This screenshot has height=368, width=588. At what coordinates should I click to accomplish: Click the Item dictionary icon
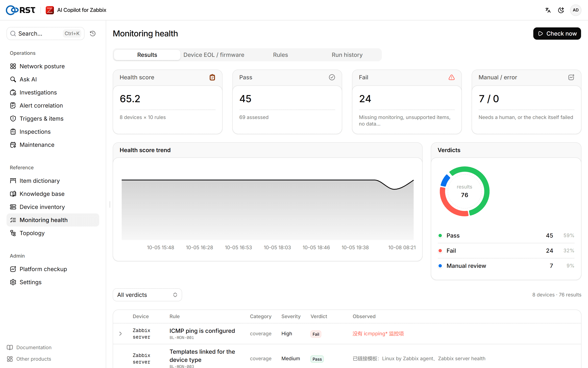click(x=13, y=181)
